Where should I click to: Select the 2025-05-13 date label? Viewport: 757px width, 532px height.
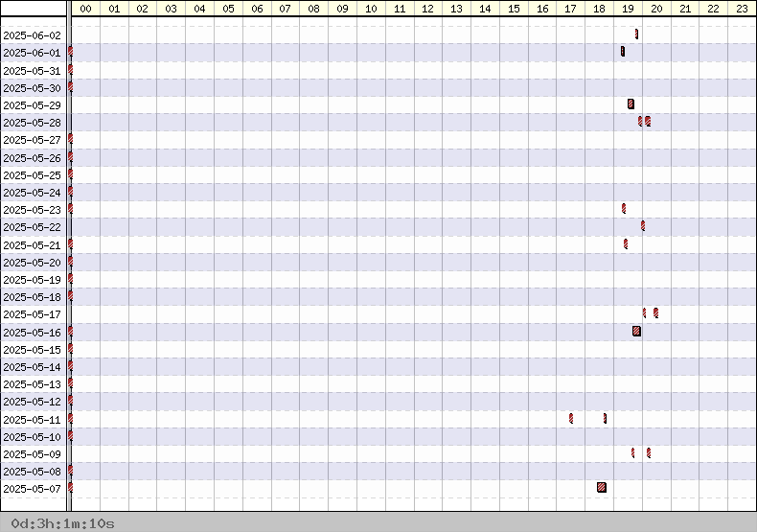click(33, 384)
